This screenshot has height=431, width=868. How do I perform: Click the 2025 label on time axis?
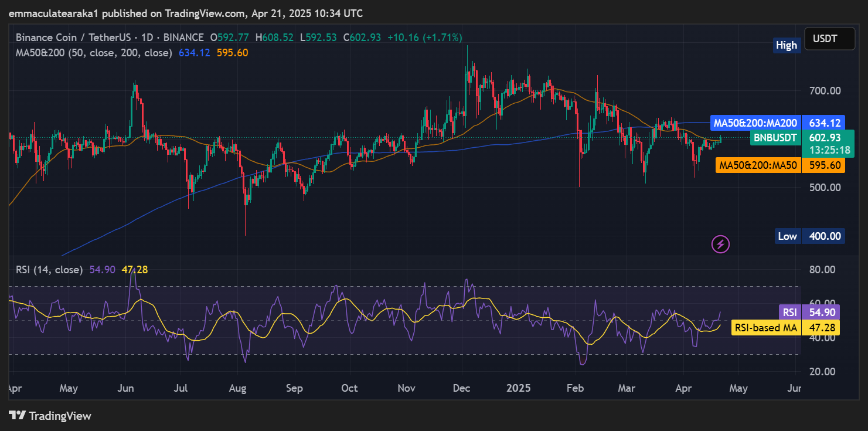click(519, 388)
